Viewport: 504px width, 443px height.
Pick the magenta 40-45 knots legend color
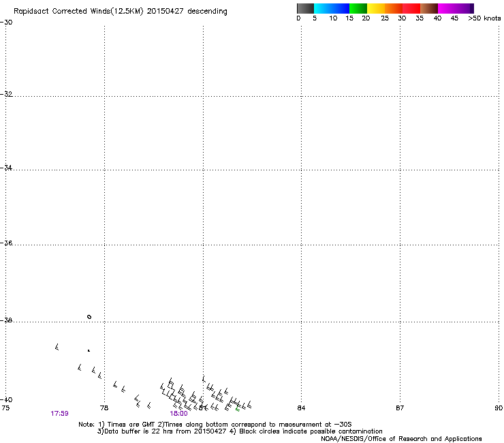pos(447,8)
